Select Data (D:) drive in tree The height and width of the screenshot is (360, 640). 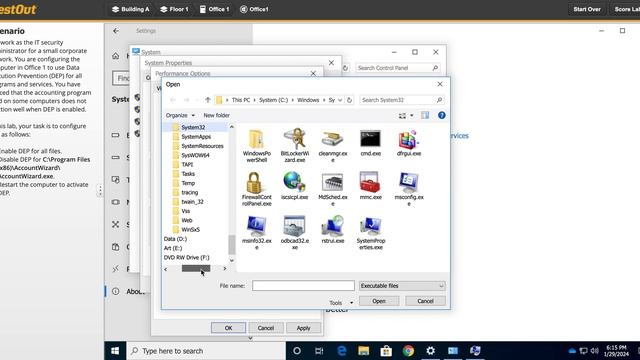coord(175,239)
